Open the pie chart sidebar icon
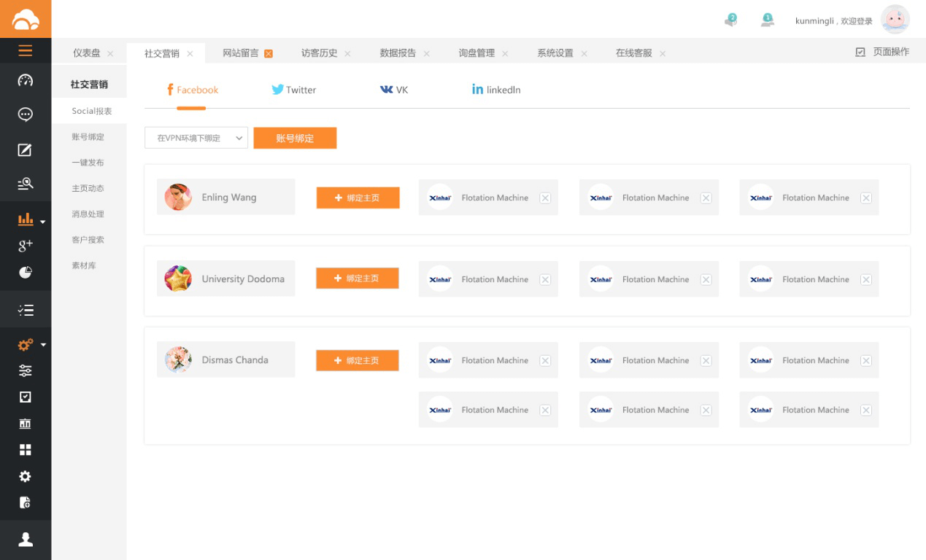This screenshot has width=926, height=560. (26, 272)
